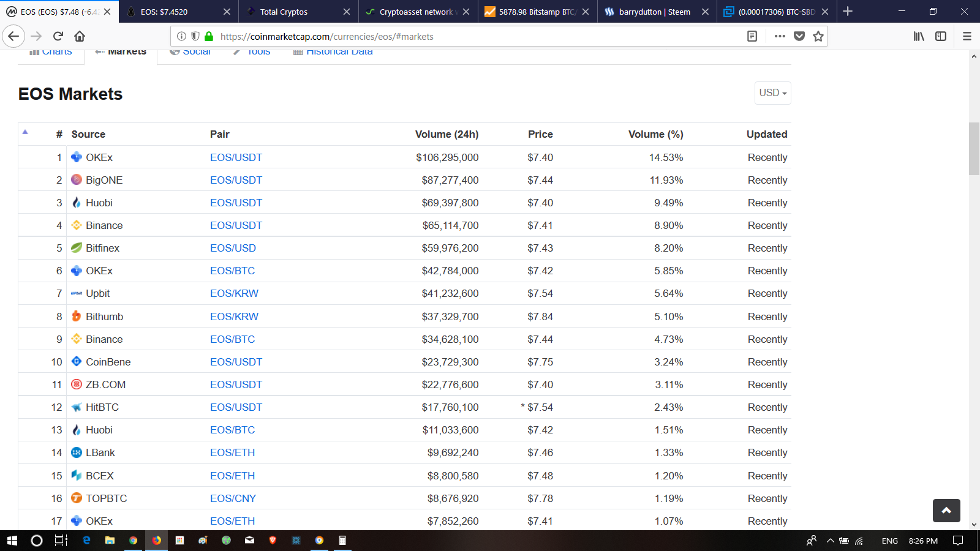Click the HitBTC exchange logo
Screen dimensions: 980x551
[77, 407]
